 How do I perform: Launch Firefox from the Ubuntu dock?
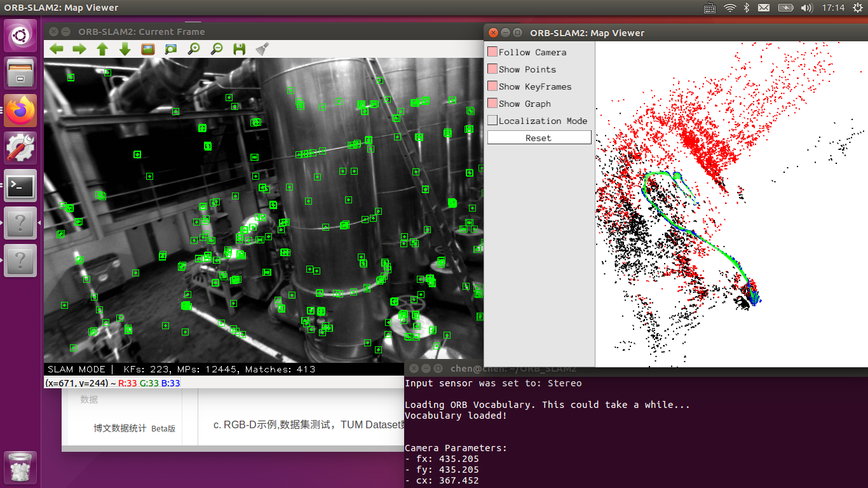coord(20,110)
